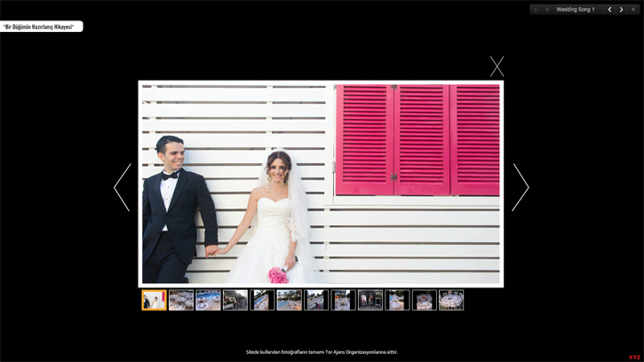The image size is (644, 362).
Task: Show the third thumbnail with pool view
Action: [208, 300]
